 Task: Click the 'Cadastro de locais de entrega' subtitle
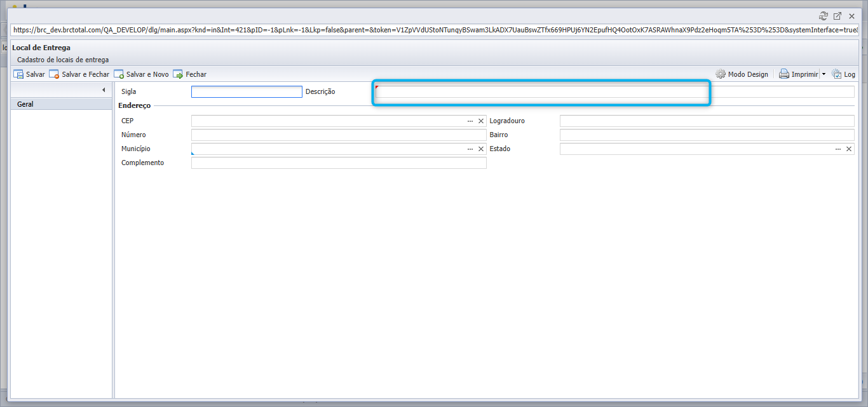(x=63, y=60)
